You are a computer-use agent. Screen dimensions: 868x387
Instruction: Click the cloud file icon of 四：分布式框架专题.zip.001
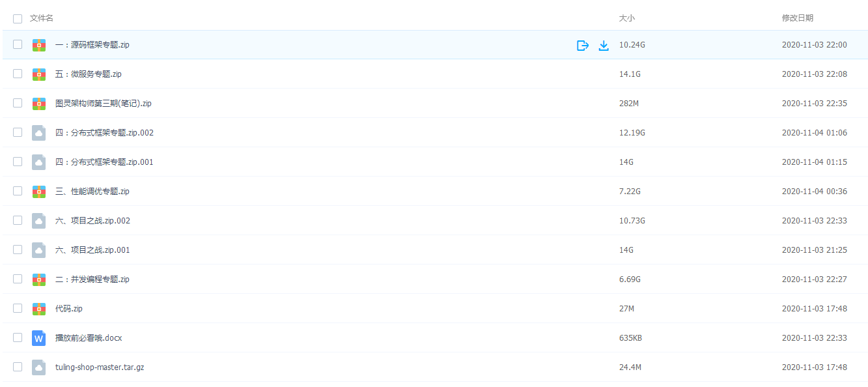(39, 162)
